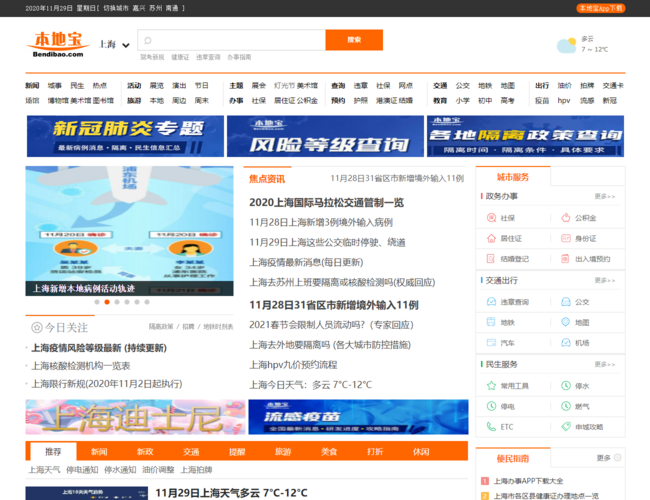Screen dimensions: 650x500
Task: Click 上海拍牌 under the tab bar
Action: (x=196, y=470)
